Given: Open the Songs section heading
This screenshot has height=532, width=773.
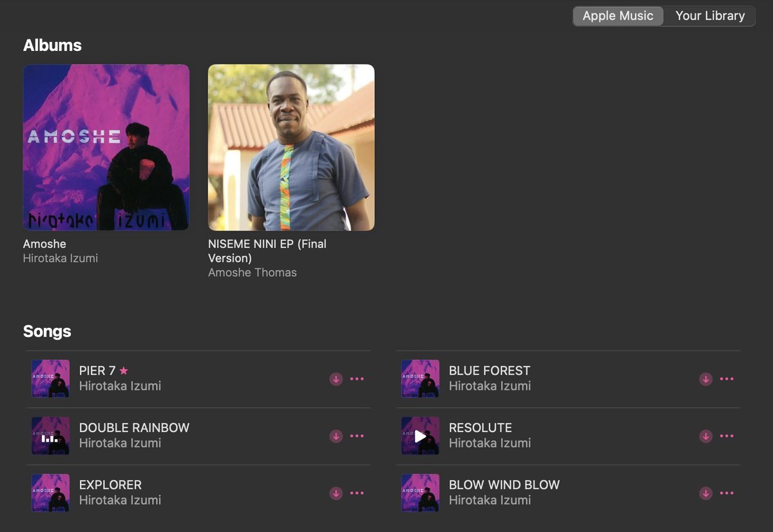Looking at the screenshot, I should pyautogui.click(x=47, y=332).
